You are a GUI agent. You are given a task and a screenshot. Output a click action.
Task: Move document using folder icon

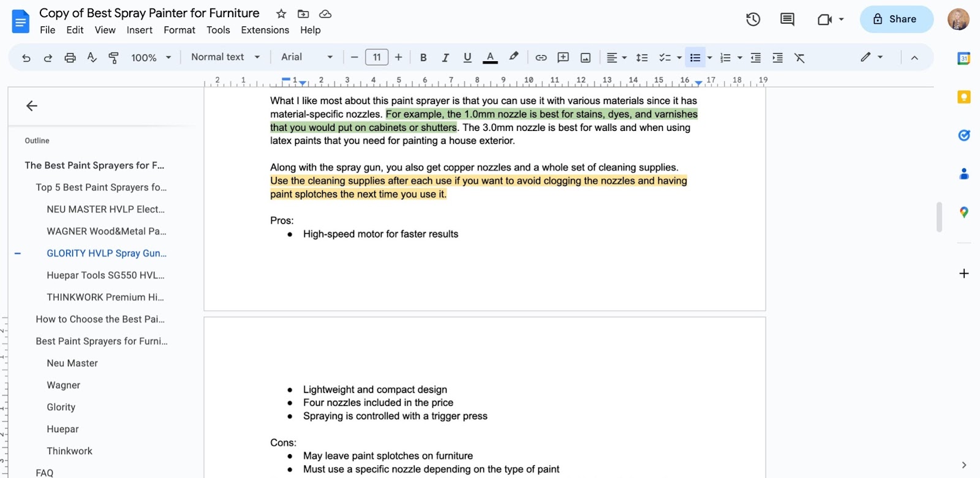click(303, 13)
